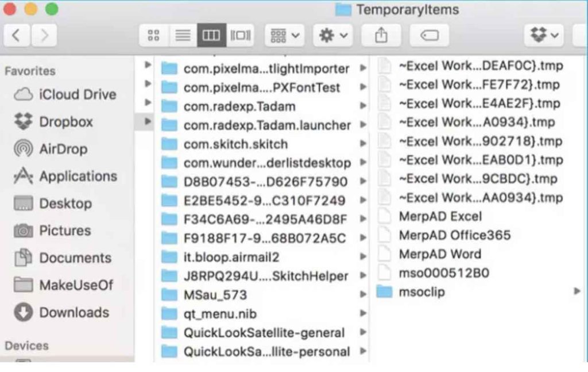Open iCloud Drive from sidebar
Viewport: 588px width, 372px height.
tap(77, 95)
